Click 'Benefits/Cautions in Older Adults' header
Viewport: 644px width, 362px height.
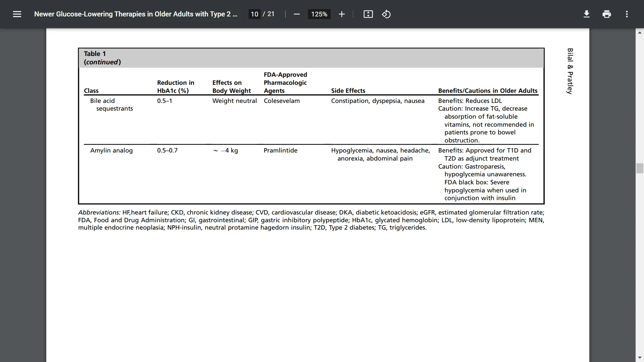click(488, 90)
